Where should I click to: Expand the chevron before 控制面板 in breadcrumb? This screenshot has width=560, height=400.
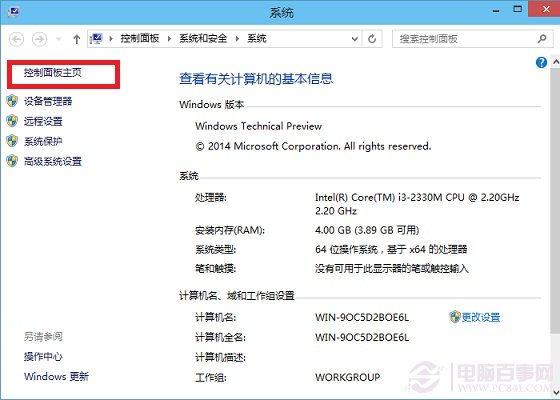pyautogui.click(x=111, y=39)
